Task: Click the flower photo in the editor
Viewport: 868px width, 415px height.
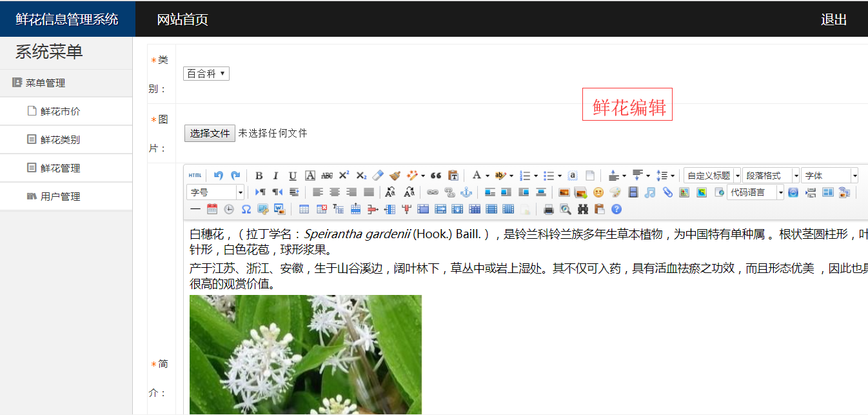Action: [x=306, y=355]
